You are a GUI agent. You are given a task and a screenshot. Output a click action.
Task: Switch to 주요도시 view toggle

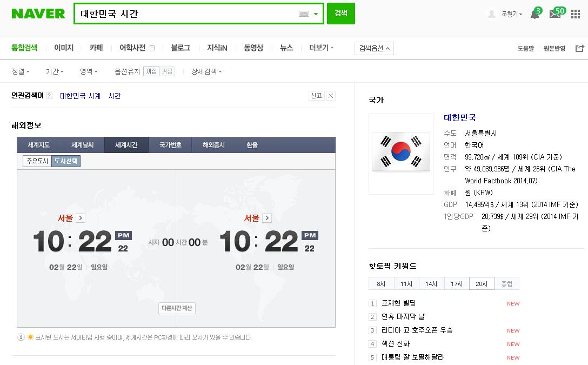pyautogui.click(x=37, y=161)
